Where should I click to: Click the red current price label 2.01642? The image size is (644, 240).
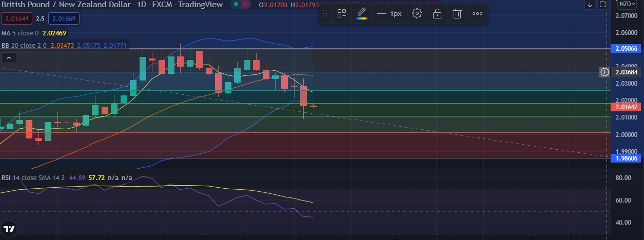(627, 107)
